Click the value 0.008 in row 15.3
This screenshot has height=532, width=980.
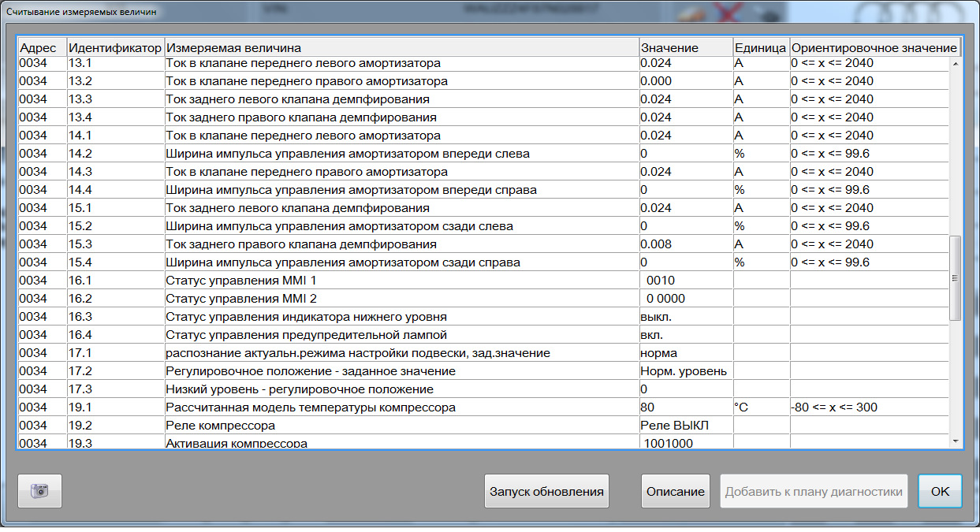(x=656, y=244)
